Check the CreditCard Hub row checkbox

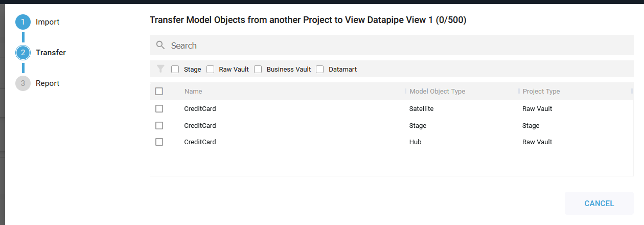pyautogui.click(x=159, y=142)
